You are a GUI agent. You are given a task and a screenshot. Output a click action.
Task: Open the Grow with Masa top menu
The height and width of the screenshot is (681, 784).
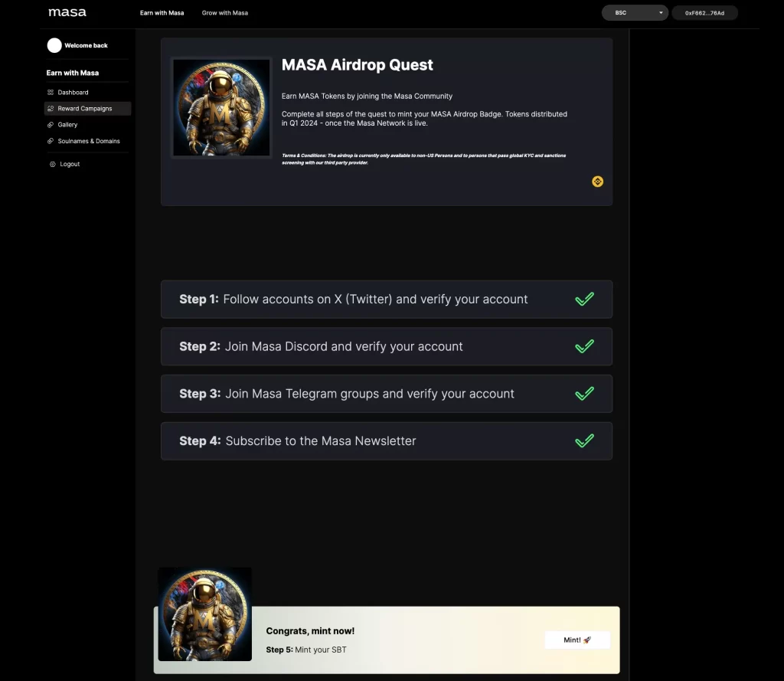[225, 13]
